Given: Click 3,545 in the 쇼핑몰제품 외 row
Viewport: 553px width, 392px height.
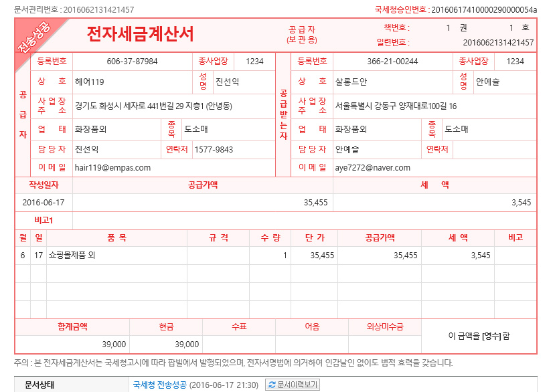Looking at the screenshot, I should point(481,256).
